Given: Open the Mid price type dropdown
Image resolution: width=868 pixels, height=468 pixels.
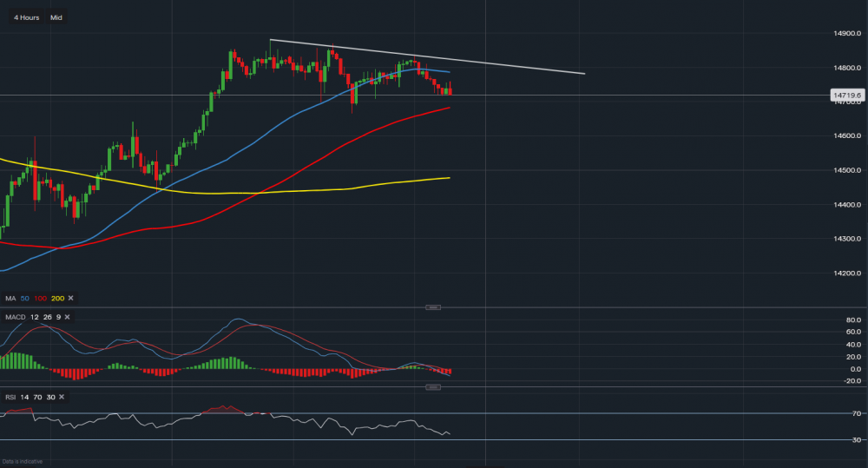Looking at the screenshot, I should (x=56, y=16).
